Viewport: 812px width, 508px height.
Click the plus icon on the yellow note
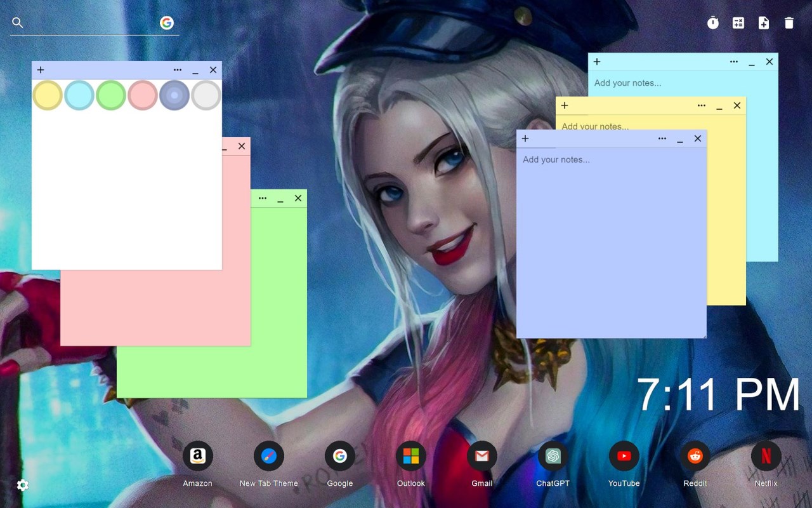pyautogui.click(x=565, y=105)
